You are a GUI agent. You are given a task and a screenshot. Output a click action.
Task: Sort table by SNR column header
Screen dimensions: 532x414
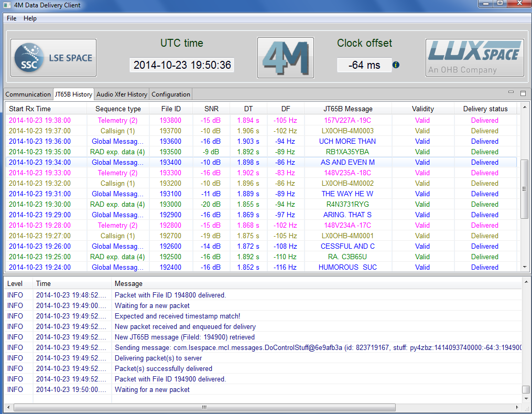(x=212, y=109)
